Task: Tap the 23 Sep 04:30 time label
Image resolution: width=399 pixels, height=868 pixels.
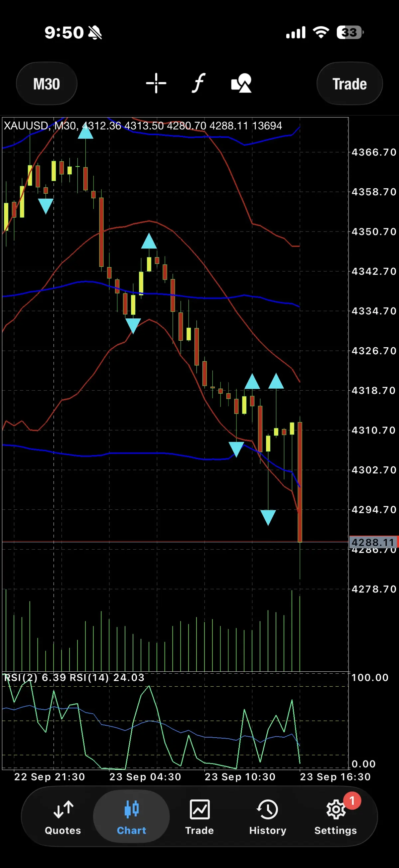Action: click(x=145, y=777)
